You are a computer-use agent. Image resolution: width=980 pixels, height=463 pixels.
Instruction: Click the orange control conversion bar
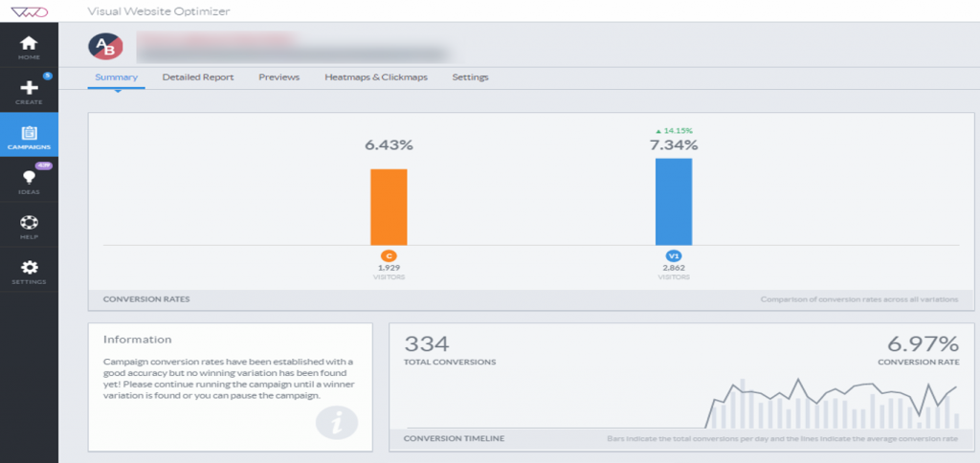click(x=389, y=207)
